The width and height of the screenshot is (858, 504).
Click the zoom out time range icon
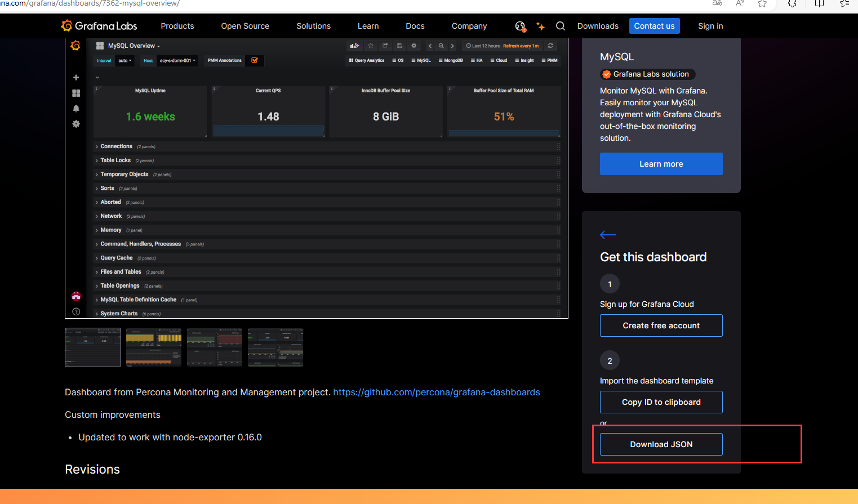(x=441, y=46)
